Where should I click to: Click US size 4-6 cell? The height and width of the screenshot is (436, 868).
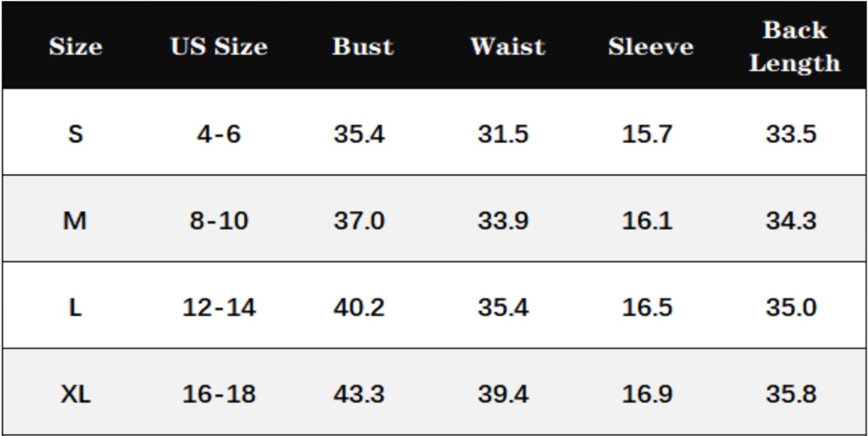(x=219, y=134)
